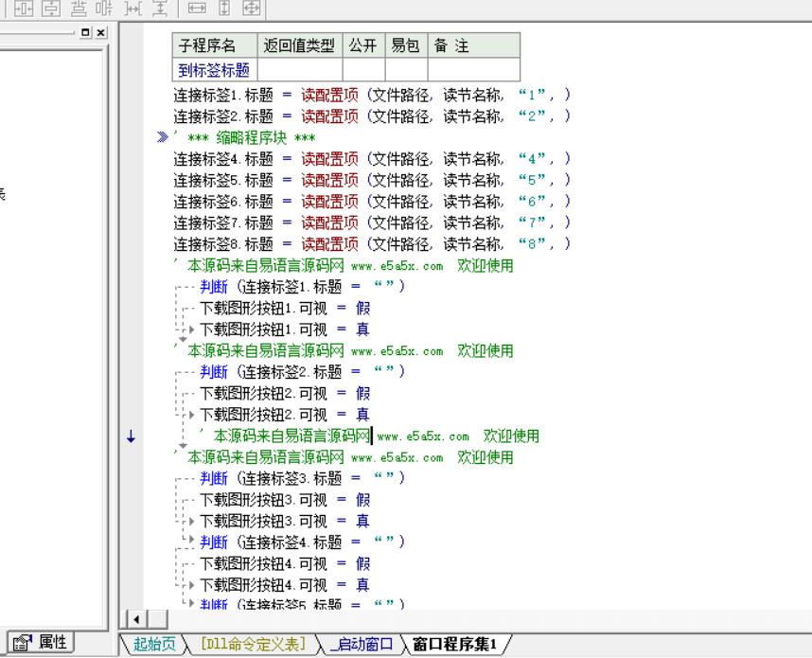Switch to the [Dll命令定义表] tab
This screenshot has height=658, width=812.
tap(253, 644)
